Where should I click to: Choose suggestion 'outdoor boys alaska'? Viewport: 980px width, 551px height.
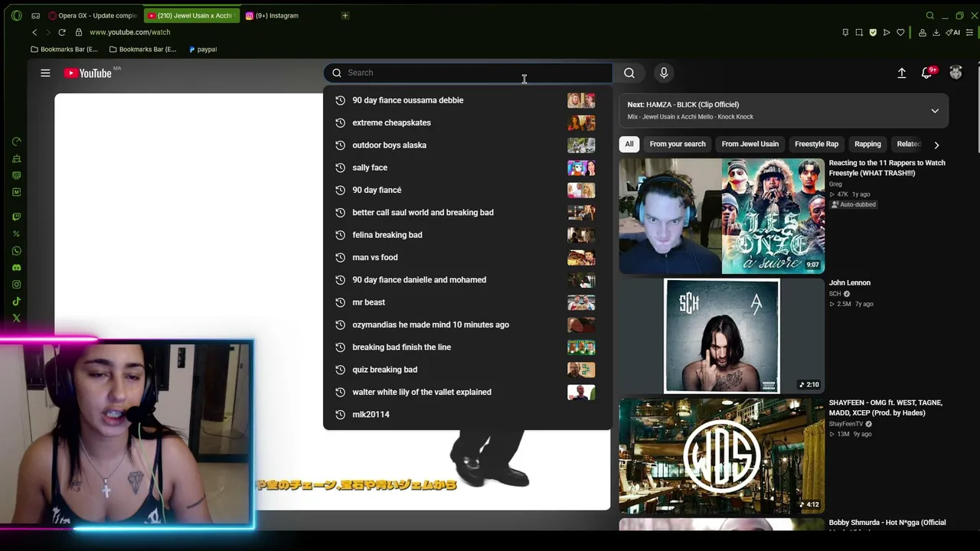point(467,145)
